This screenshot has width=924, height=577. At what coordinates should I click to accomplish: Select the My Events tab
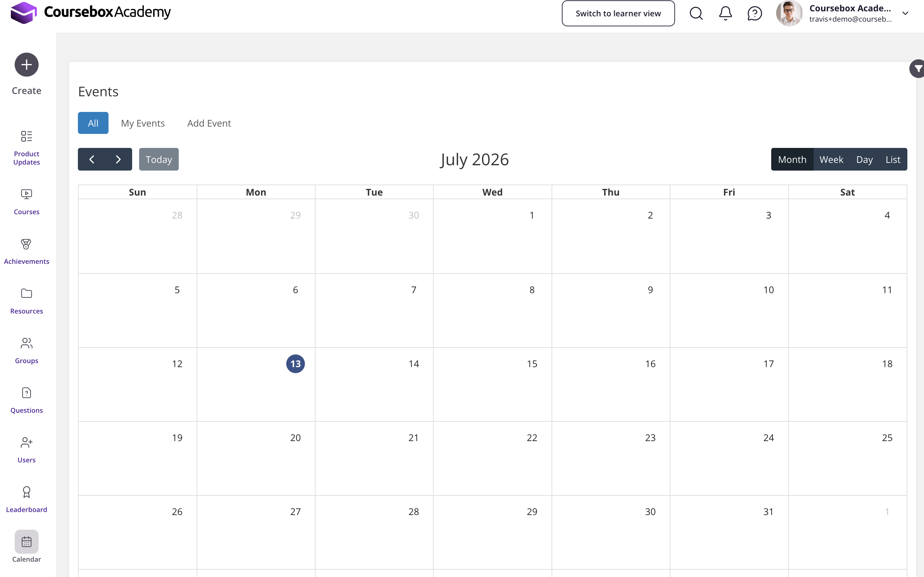coord(143,123)
